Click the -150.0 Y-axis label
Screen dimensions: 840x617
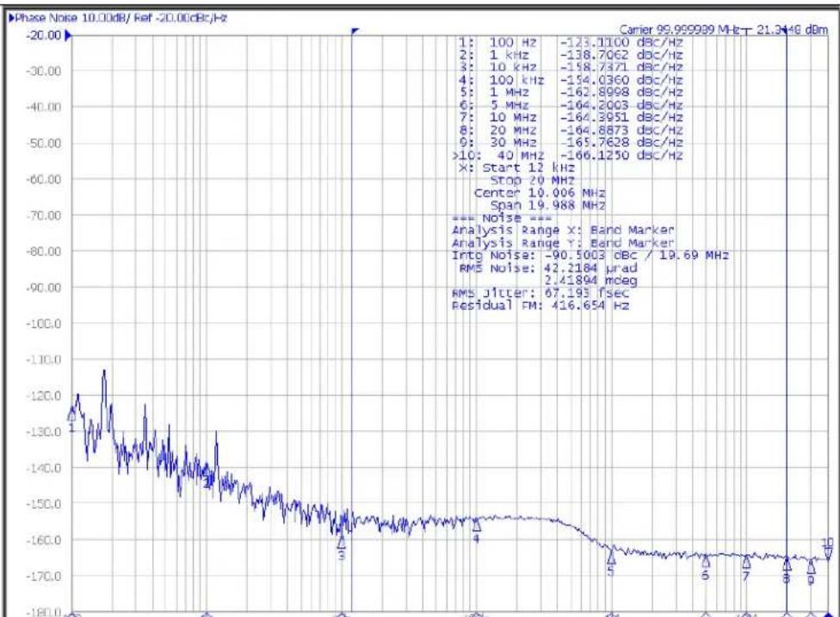pyautogui.click(x=43, y=504)
